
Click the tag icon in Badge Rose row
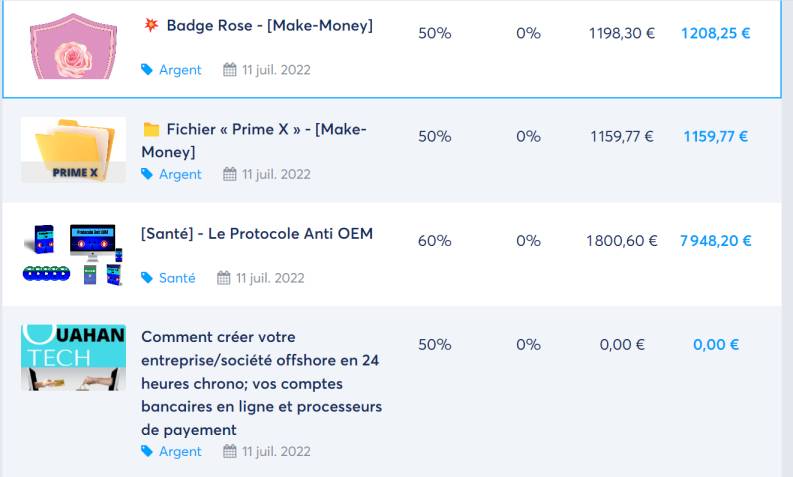pos(147,70)
